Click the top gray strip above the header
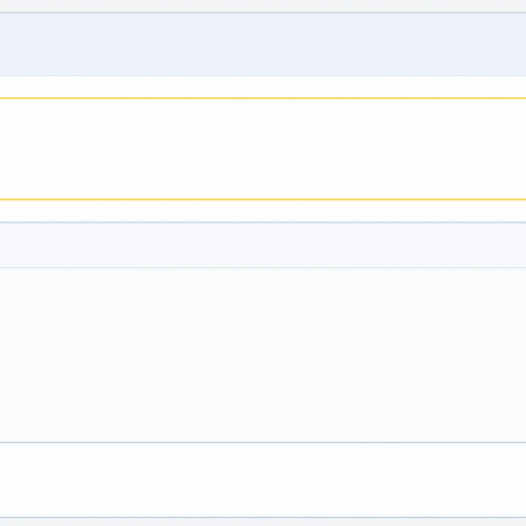Viewport: 526px width, 526px height. pos(263,6)
